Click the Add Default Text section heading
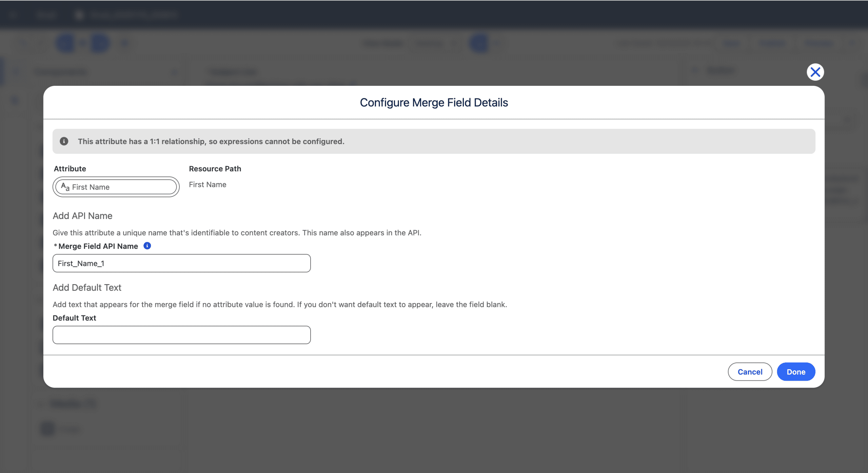This screenshot has width=868, height=473. coord(87,288)
